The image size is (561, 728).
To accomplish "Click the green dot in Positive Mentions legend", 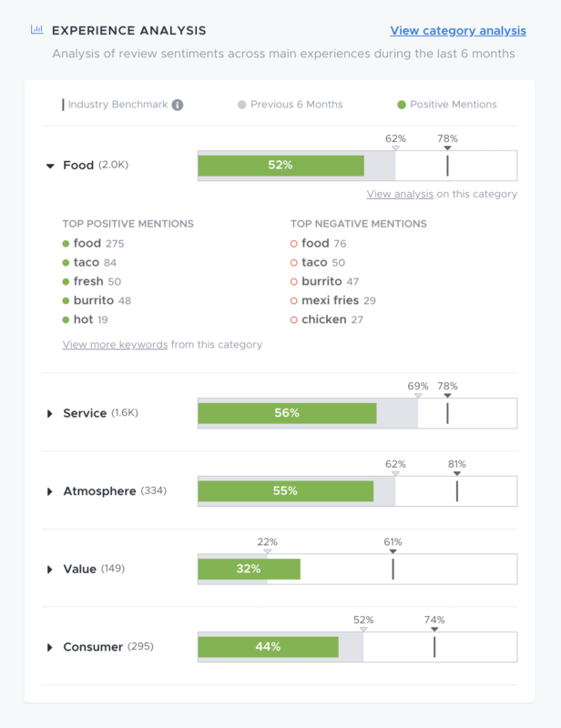I will tap(401, 105).
